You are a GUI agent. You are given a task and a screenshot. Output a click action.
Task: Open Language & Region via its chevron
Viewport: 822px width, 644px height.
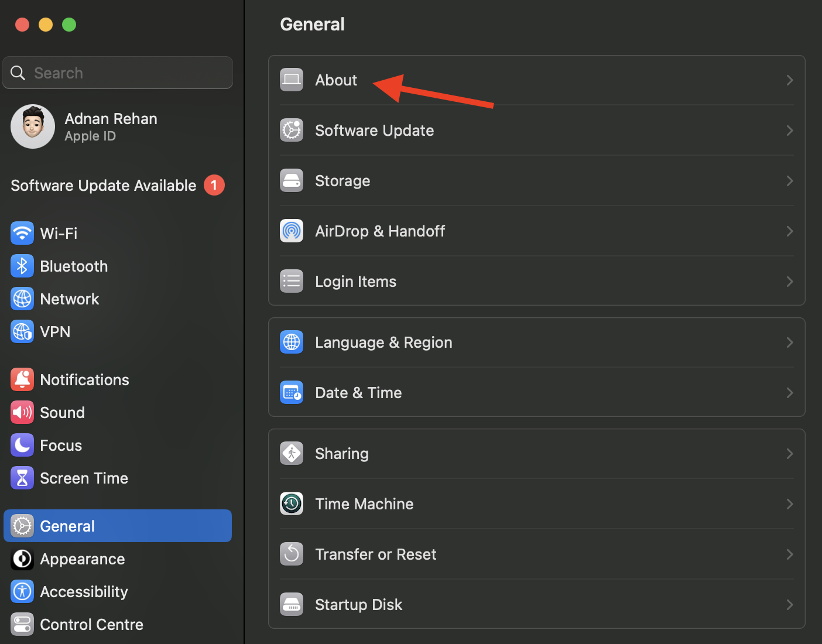coord(790,342)
